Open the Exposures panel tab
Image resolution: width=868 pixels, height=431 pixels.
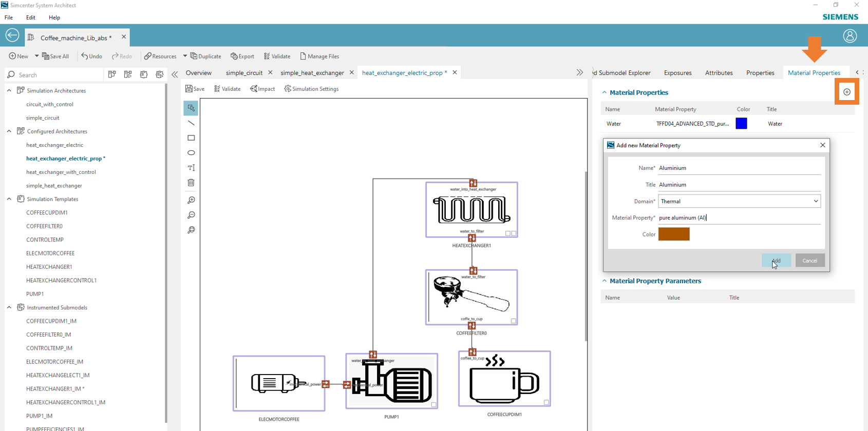pos(677,73)
